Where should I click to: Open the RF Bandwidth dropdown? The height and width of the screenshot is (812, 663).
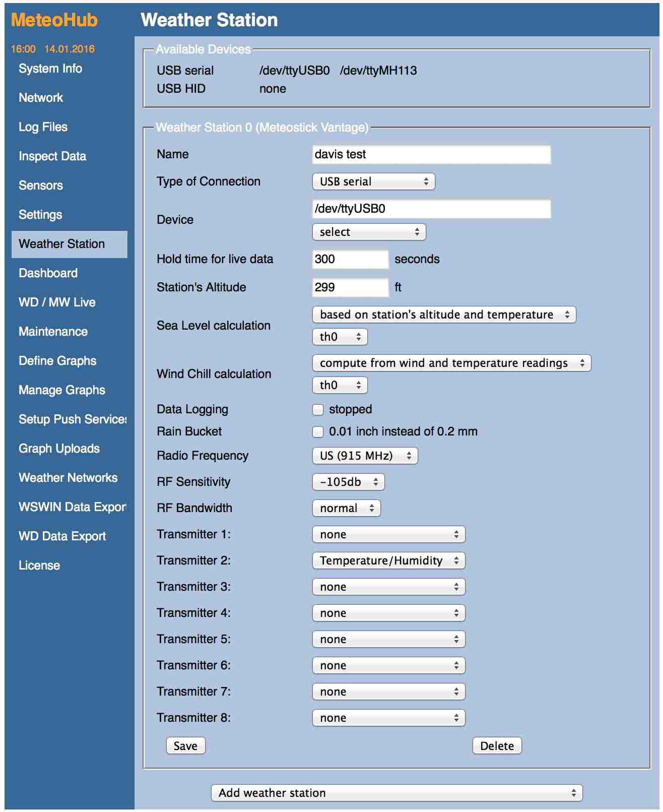(346, 509)
